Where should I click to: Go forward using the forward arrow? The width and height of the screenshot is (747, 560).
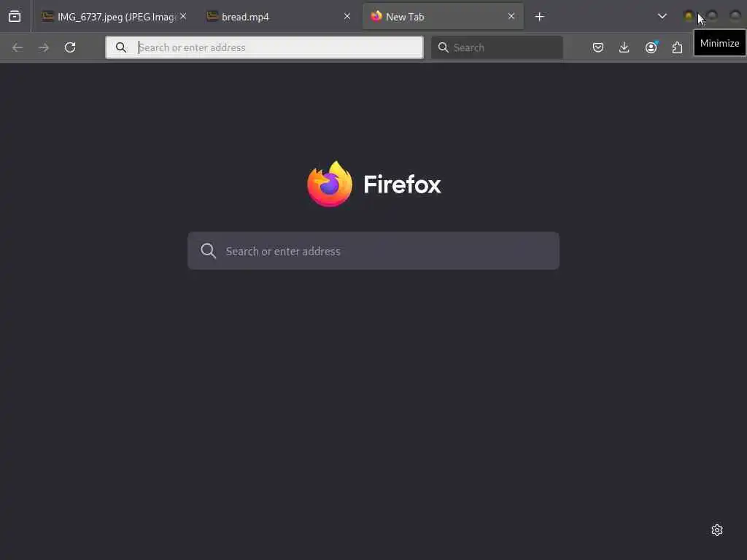(x=44, y=47)
